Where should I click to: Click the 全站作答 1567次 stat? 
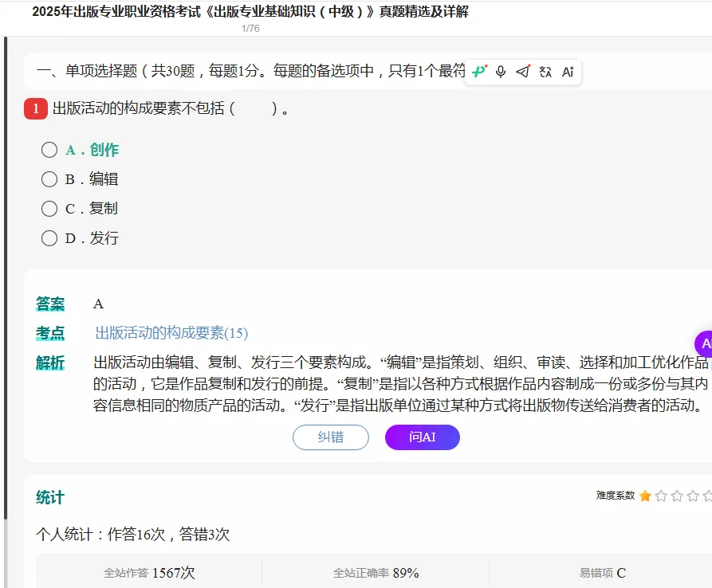click(x=149, y=573)
